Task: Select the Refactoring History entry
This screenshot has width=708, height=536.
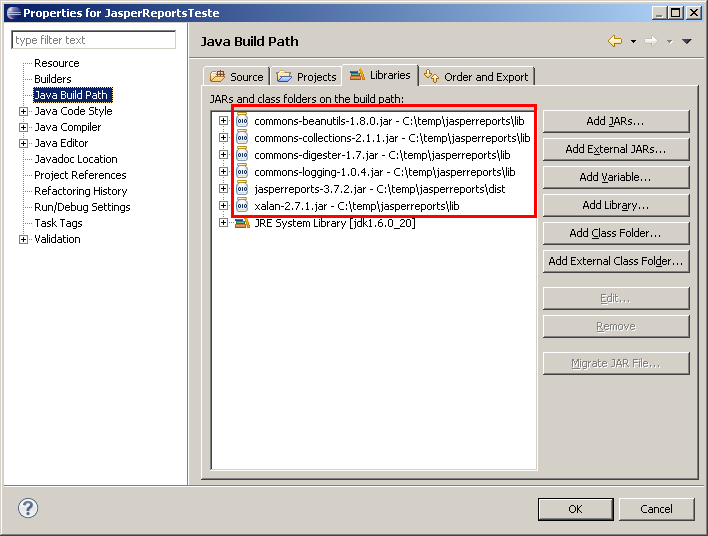Action: [81, 191]
